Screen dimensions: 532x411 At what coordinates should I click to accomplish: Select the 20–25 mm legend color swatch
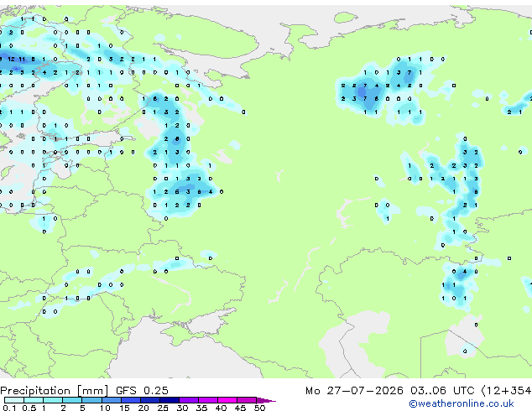(150, 400)
